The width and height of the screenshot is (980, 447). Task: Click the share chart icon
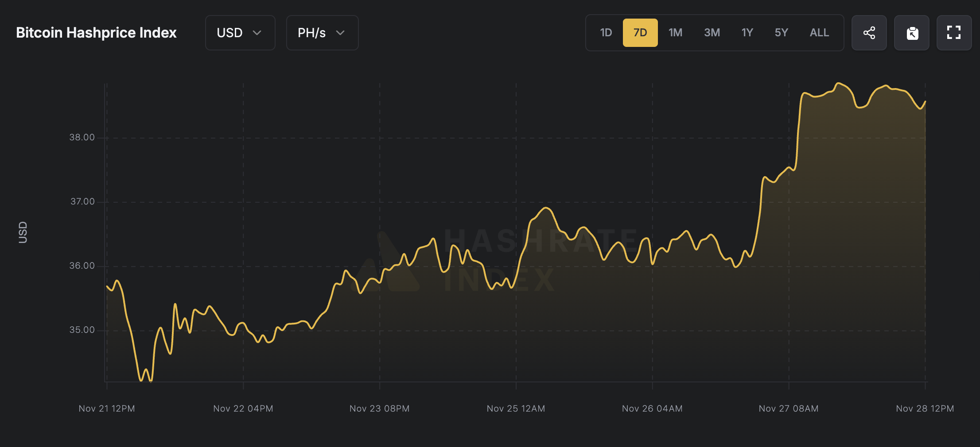869,33
